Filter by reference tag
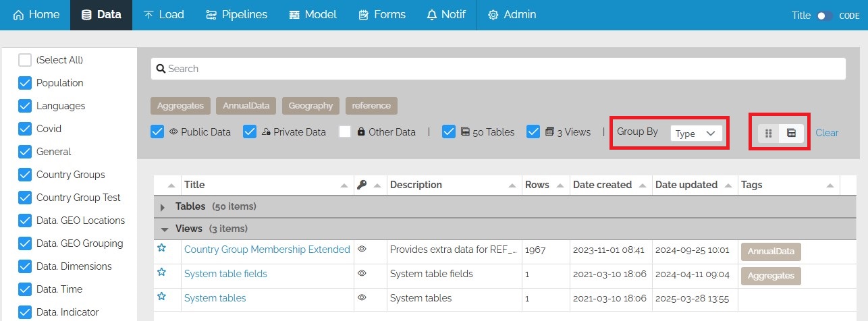 point(371,106)
